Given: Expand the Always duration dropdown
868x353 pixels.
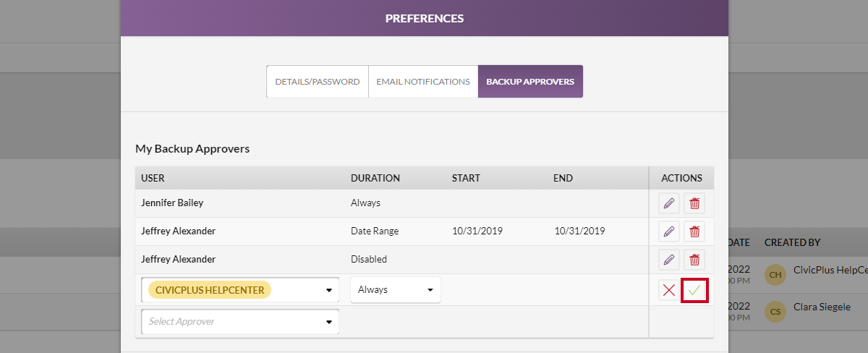Looking at the screenshot, I should tap(396, 290).
